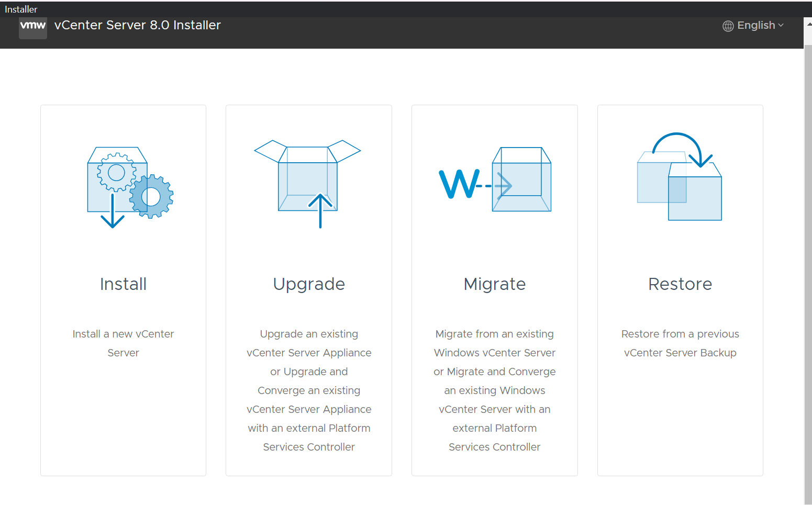Click "Restore from a previous vCenter Server Backup" text
This screenshot has width=812, height=505.
[680, 343]
